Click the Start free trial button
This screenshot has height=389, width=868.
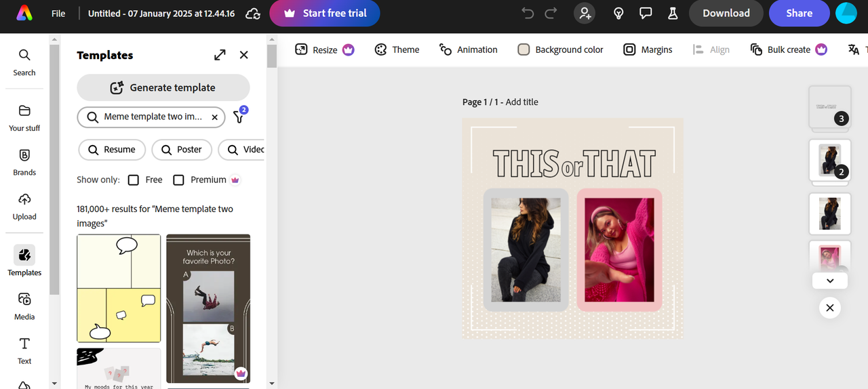(x=325, y=13)
